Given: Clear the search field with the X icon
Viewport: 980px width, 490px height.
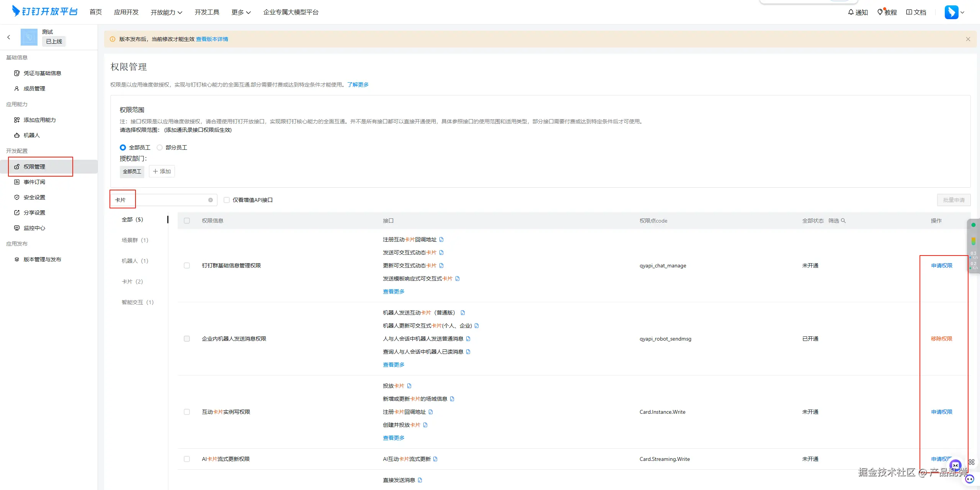Looking at the screenshot, I should coord(211,200).
